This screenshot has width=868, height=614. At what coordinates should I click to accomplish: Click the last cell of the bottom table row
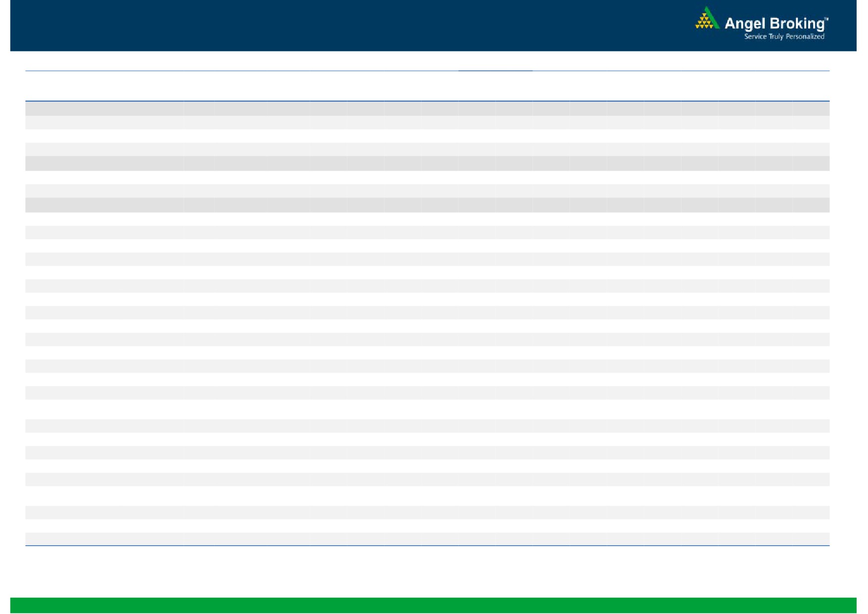(811, 538)
